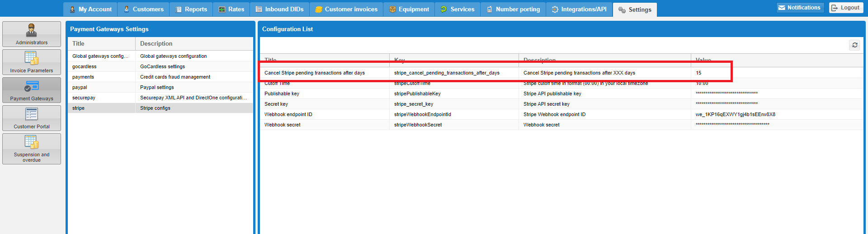
Task: Click the Logout button
Action: pos(846,8)
